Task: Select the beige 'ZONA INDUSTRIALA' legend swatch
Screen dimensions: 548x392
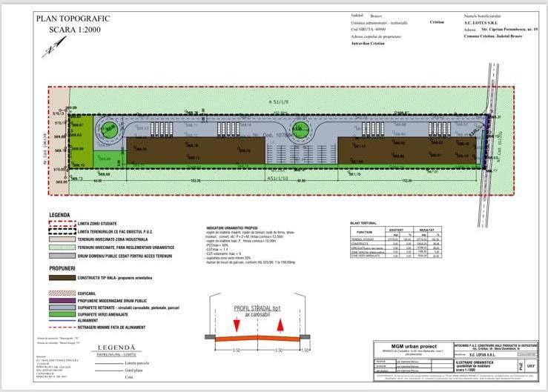Action: click(x=62, y=239)
